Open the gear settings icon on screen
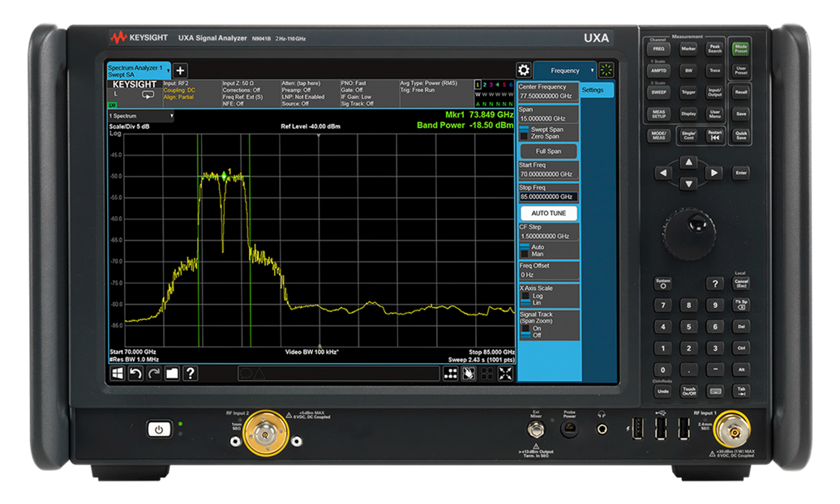 [524, 70]
